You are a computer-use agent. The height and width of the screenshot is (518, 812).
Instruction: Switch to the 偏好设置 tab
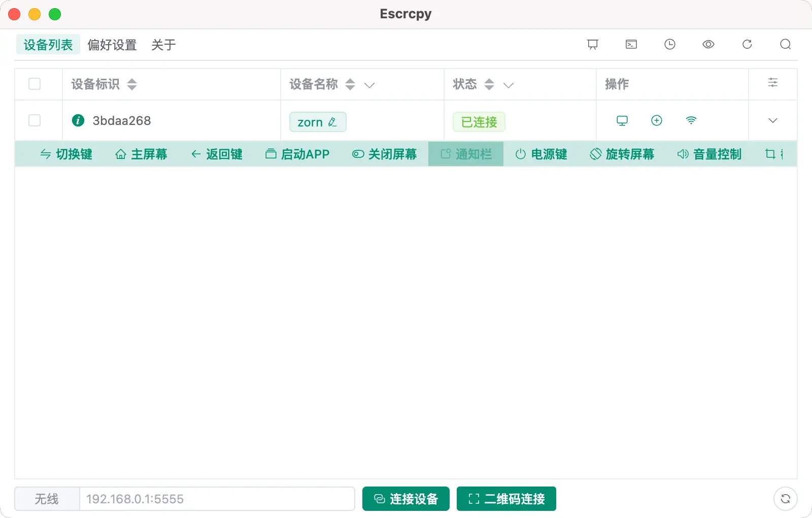click(112, 45)
